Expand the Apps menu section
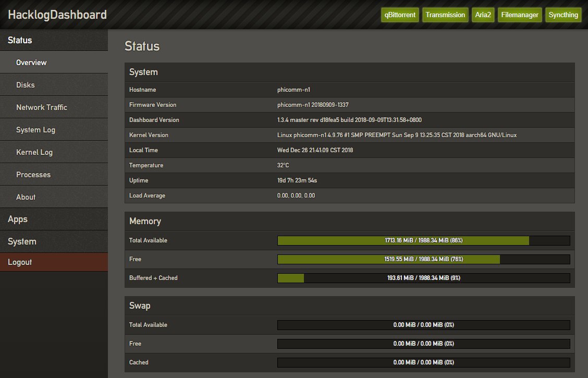Screen dimensions: 588x378 click(18, 220)
